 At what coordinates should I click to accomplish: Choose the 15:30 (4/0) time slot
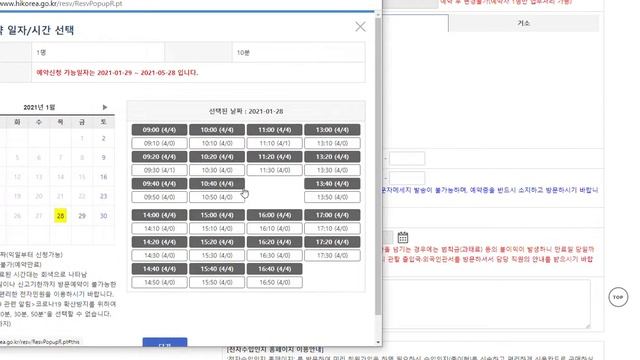pyautogui.click(x=217, y=256)
